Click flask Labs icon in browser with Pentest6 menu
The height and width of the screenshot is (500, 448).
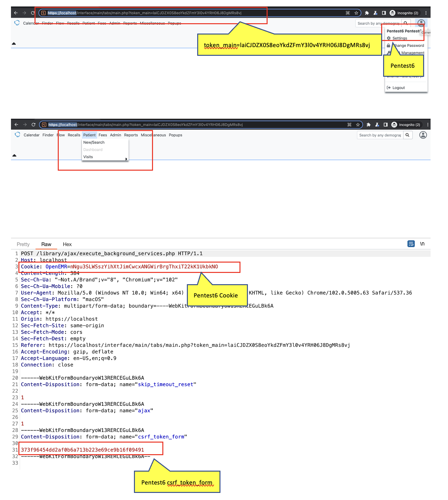[x=375, y=13]
